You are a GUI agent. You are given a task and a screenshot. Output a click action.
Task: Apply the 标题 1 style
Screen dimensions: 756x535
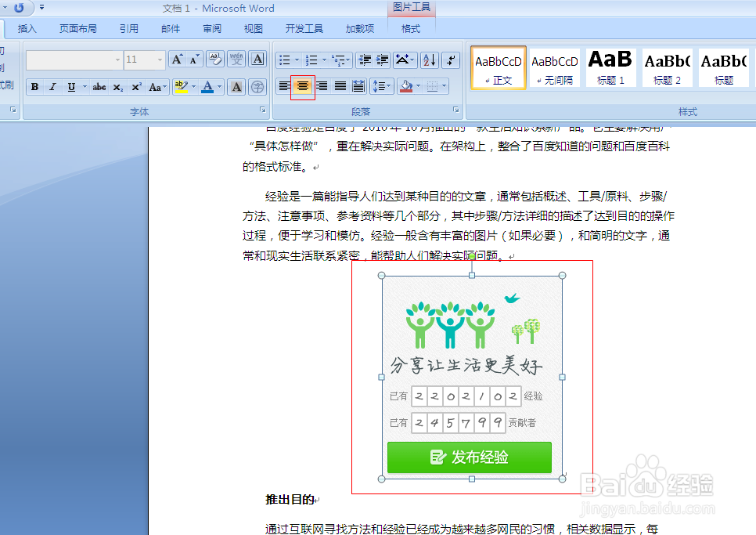coord(610,67)
